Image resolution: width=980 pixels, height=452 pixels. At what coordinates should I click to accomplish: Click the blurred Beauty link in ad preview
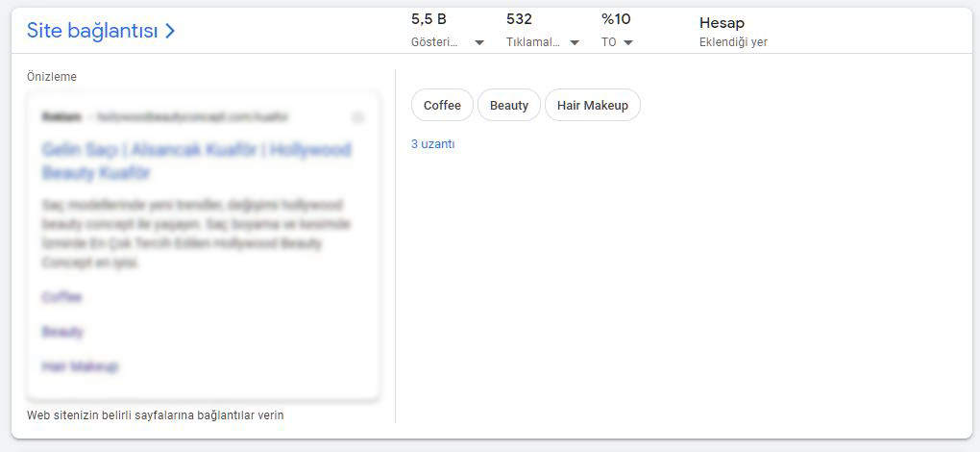[62, 332]
